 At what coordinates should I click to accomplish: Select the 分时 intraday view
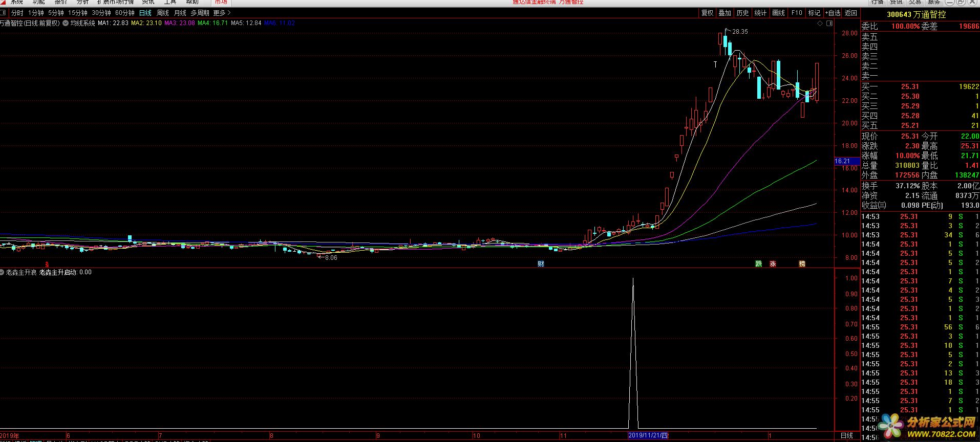coord(17,13)
